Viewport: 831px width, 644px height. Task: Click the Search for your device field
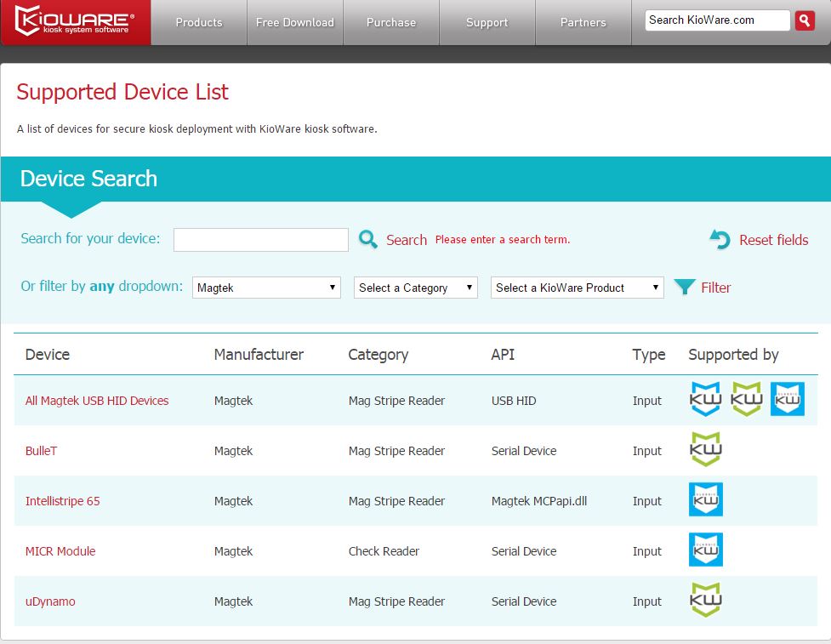click(261, 240)
